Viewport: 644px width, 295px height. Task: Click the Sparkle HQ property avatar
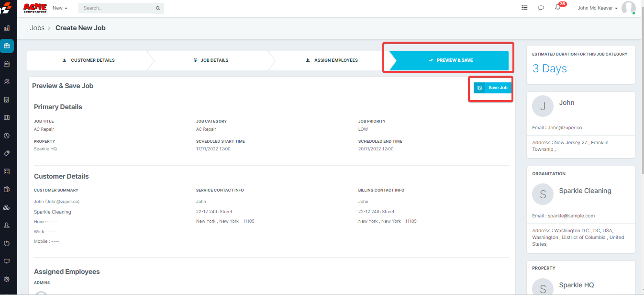(543, 286)
